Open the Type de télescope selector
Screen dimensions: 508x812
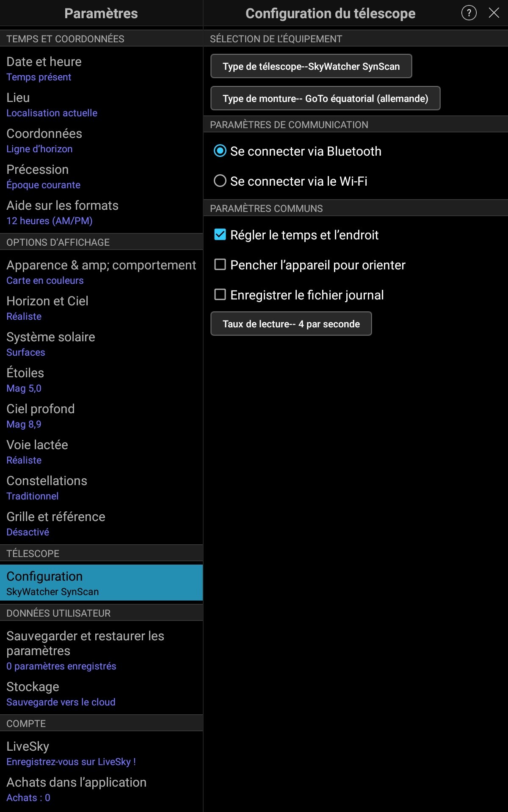[x=311, y=66]
